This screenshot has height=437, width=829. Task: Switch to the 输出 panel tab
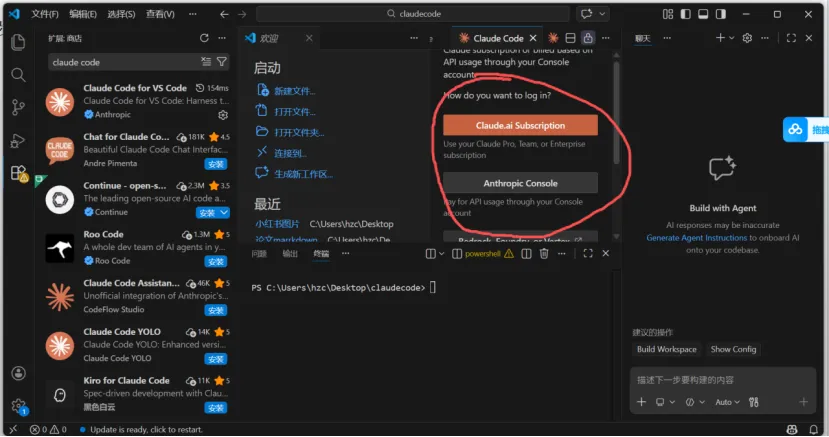pos(290,254)
